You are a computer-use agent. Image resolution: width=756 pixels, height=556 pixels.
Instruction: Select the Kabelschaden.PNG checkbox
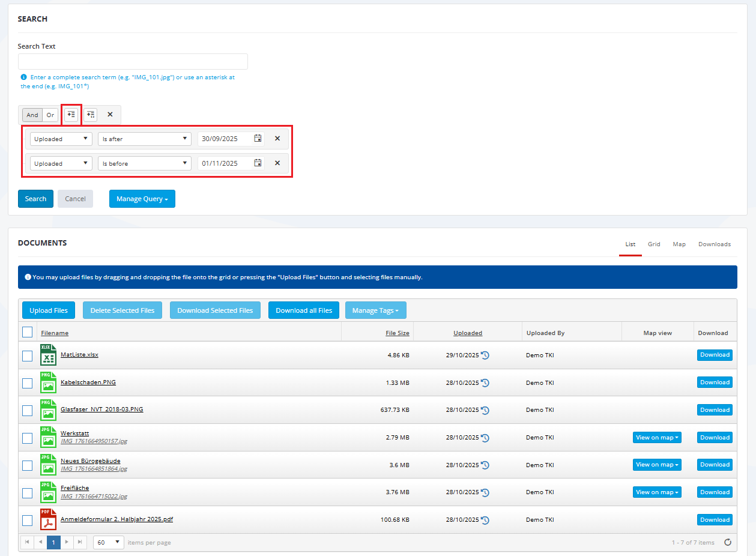(28, 383)
